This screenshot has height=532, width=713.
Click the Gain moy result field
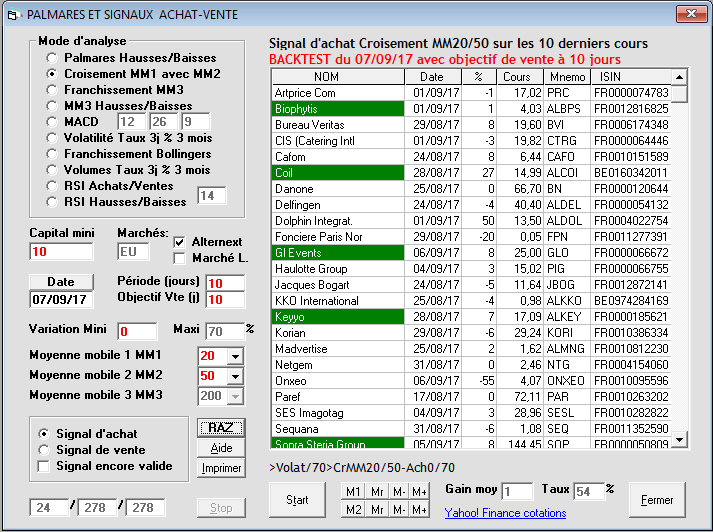[517, 492]
